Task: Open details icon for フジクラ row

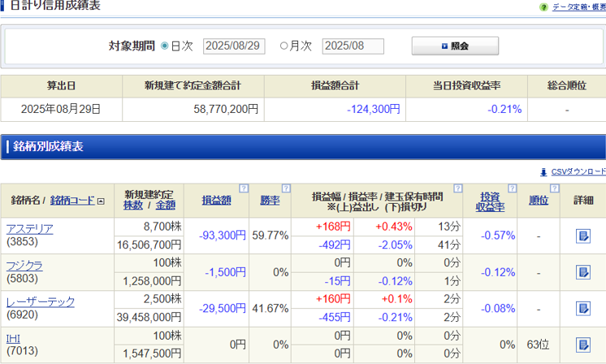Action: (x=582, y=272)
